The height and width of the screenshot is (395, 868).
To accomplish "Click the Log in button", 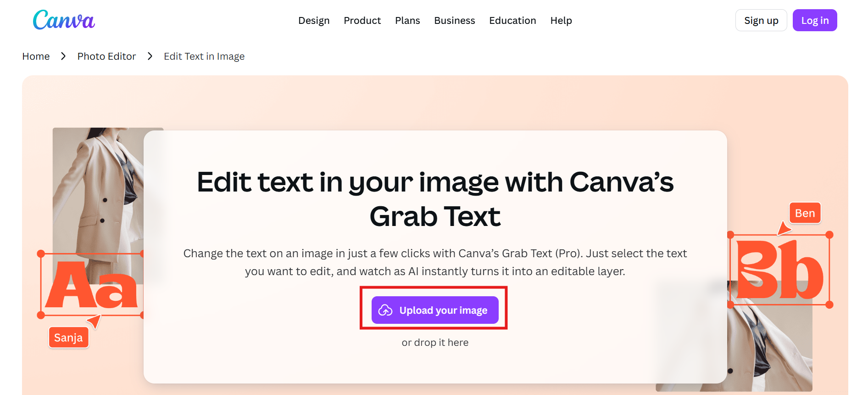I will (815, 20).
